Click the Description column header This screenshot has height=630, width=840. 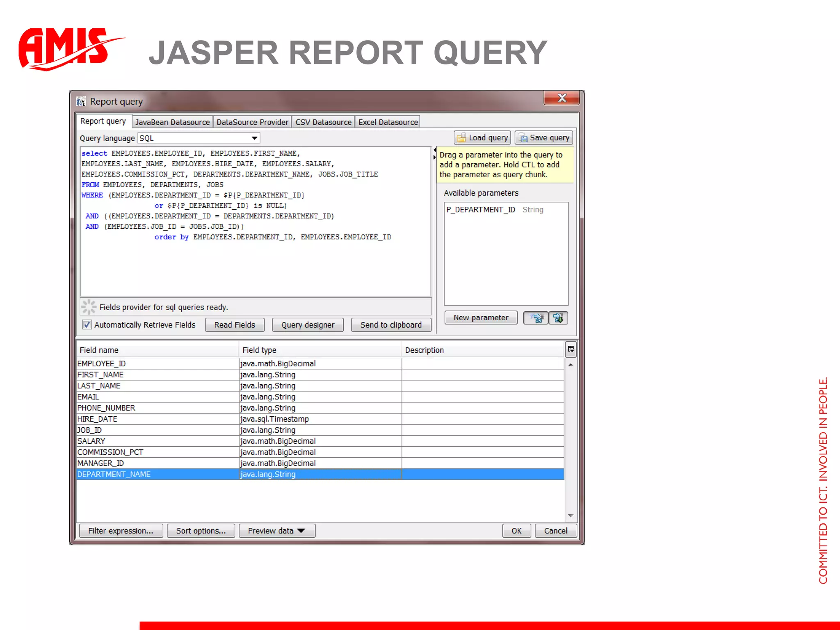[x=483, y=350]
